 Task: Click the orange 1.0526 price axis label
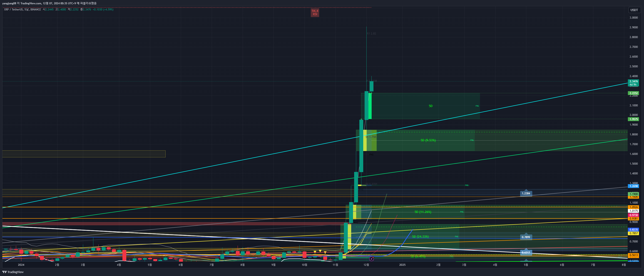[633, 207]
